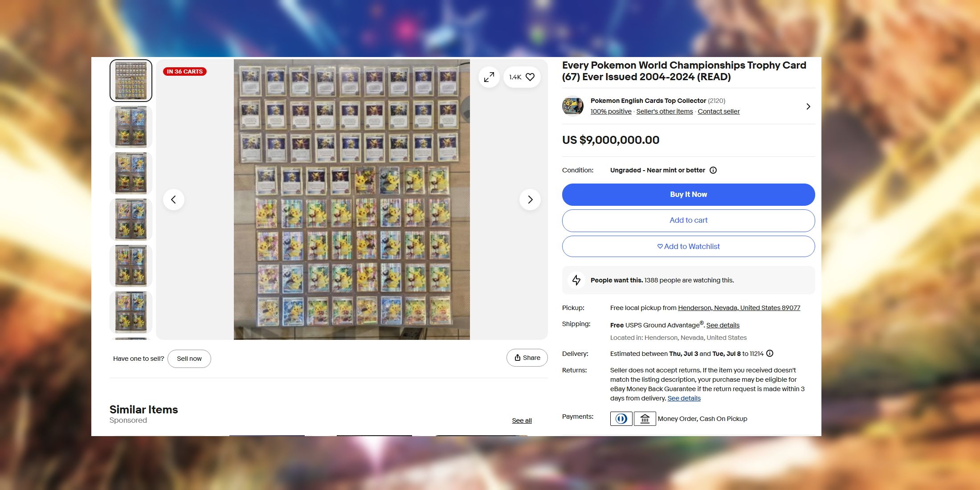
Task: Click the bank transfer payment icon
Action: tap(645, 419)
